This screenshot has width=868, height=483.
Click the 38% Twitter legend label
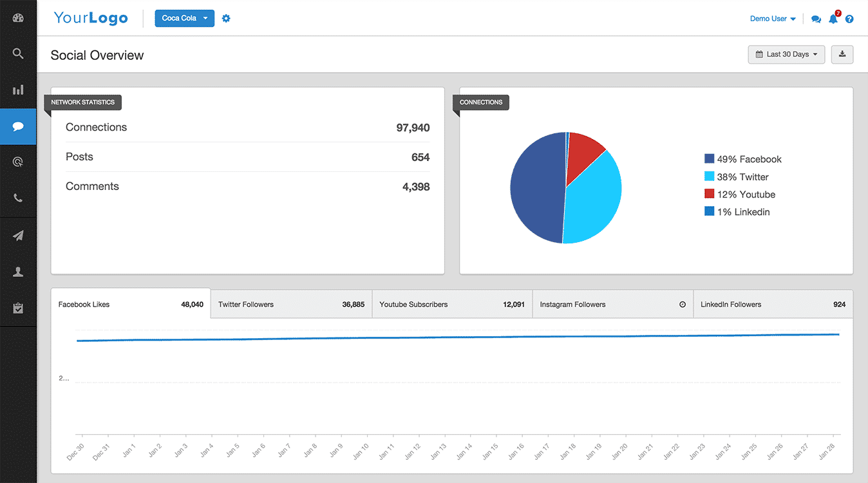[x=743, y=176]
